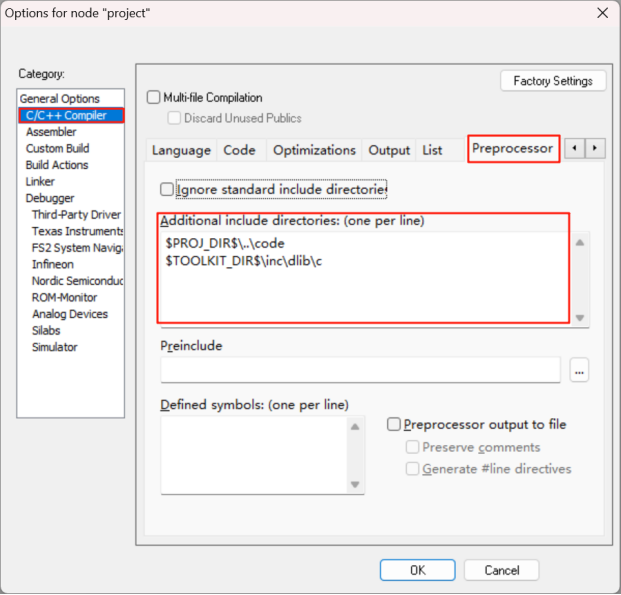
Task: Confirm with OK button
Action: (x=417, y=570)
